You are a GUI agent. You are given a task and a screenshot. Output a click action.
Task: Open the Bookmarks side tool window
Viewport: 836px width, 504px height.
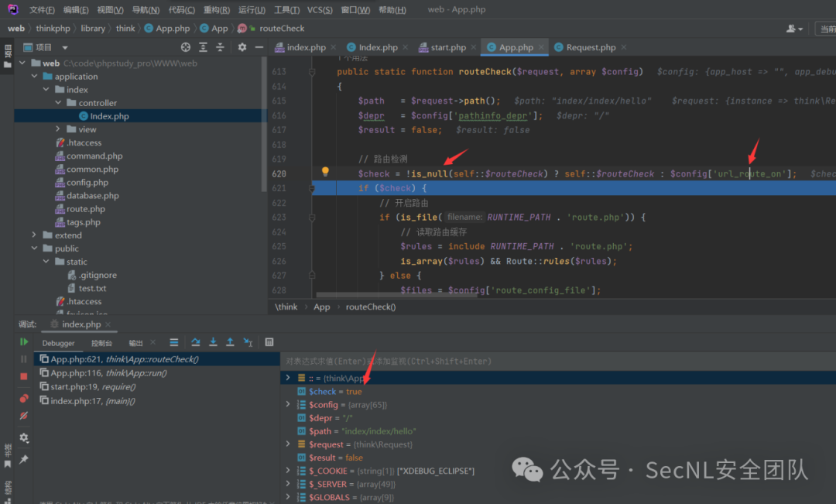tap(8, 457)
